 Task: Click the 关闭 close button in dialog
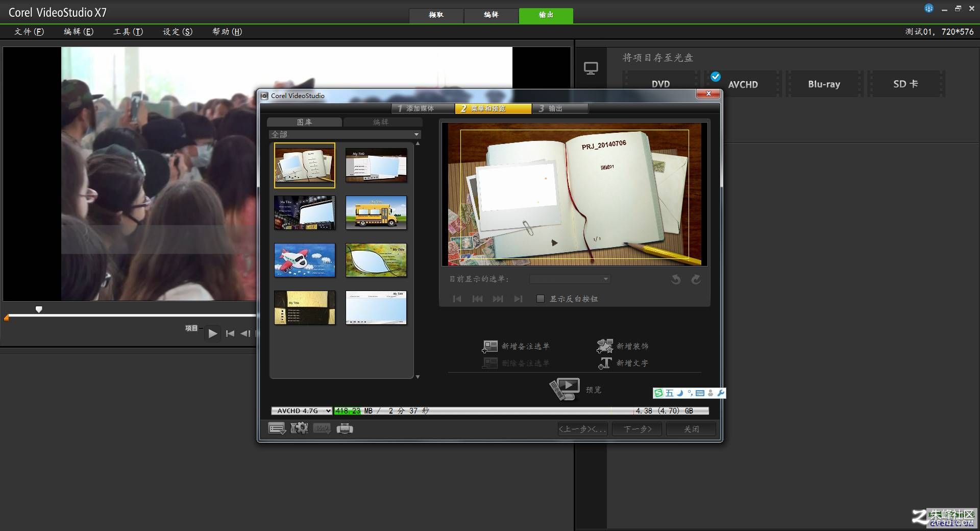click(x=691, y=429)
